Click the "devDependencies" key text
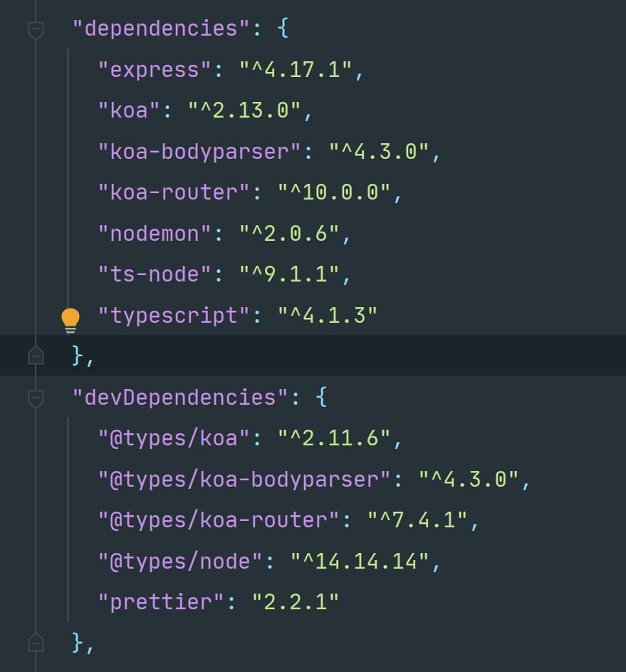This screenshot has width=626, height=672. pyautogui.click(x=180, y=398)
